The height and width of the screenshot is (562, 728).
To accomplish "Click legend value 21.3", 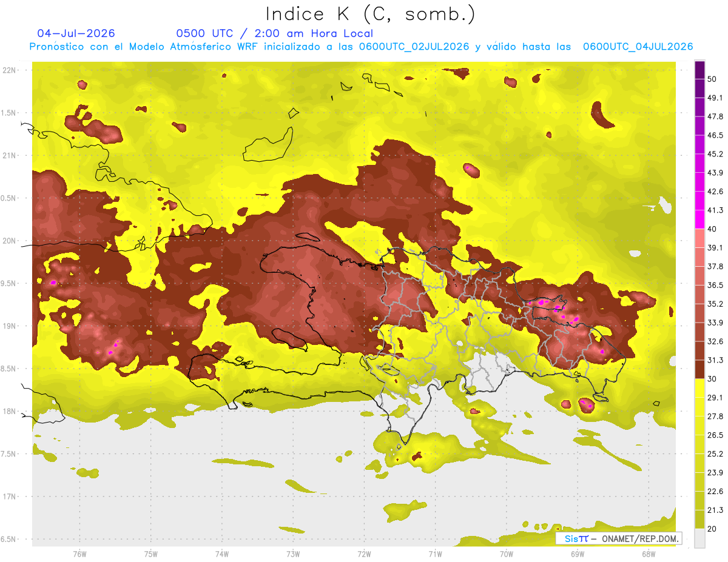I will pyautogui.click(x=715, y=510).
